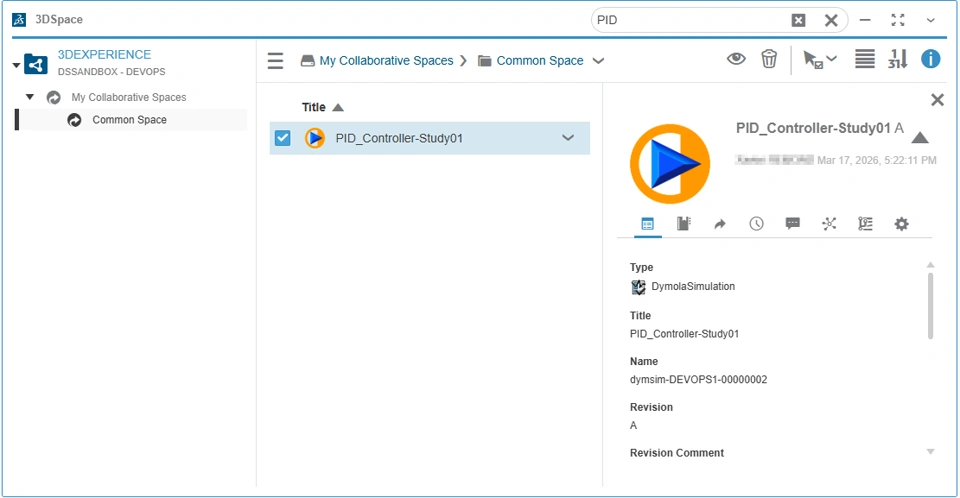This screenshot has width=960, height=498.
Task: Click the modification date Mar 17, 2026
Action: pos(877,160)
